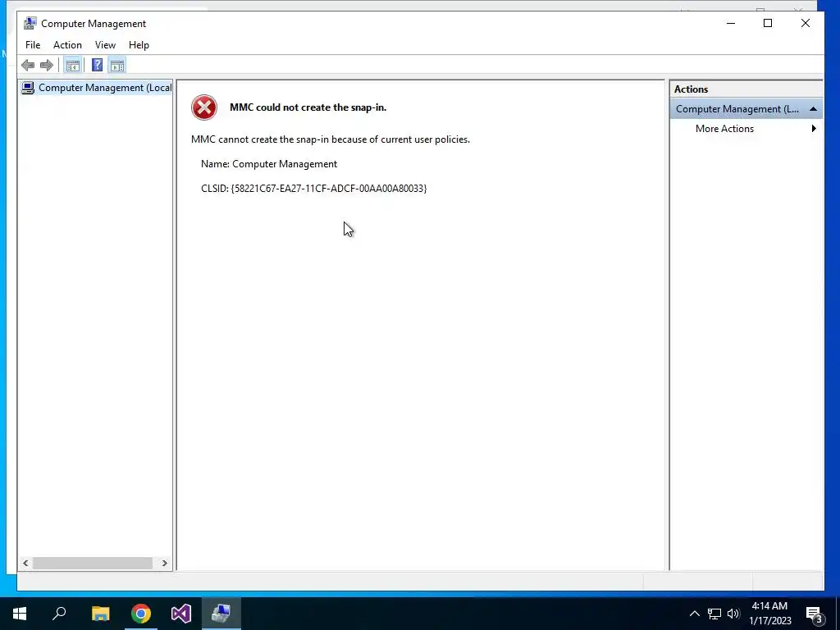This screenshot has width=840, height=630.
Task: Open Visual Studio from the taskbar
Action: click(x=181, y=614)
